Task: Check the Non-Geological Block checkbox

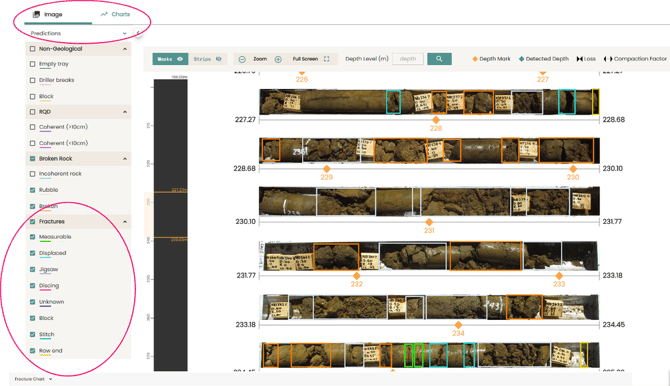Action: click(32, 97)
